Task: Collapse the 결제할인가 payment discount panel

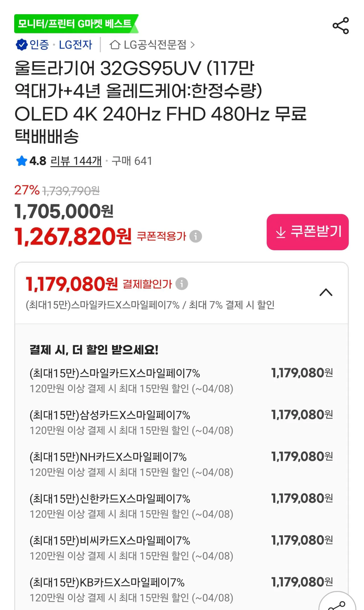Action: (326, 292)
